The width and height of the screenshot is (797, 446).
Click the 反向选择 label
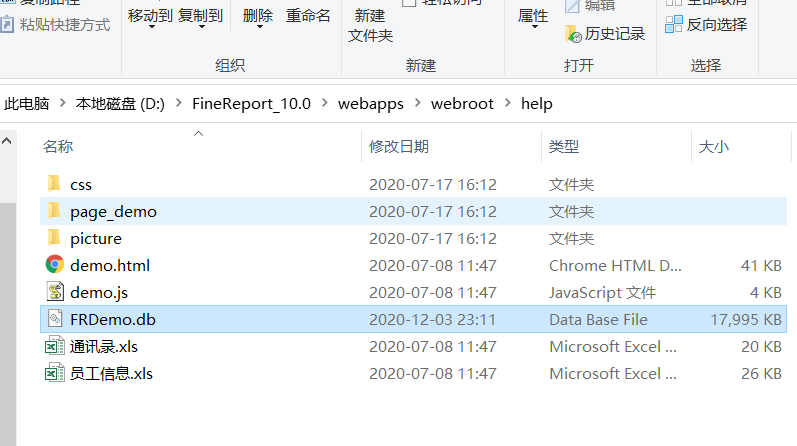pos(717,24)
